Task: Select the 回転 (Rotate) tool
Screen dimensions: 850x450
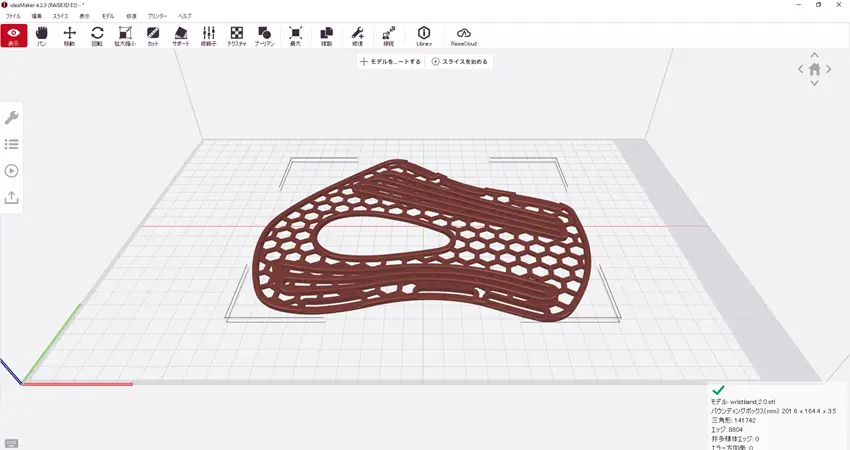Action: pyautogui.click(x=97, y=37)
